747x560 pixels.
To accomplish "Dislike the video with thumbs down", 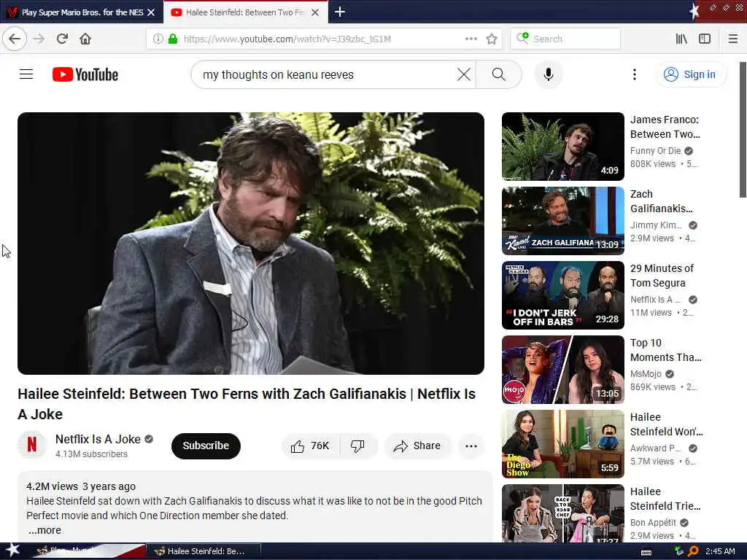I will click(357, 446).
